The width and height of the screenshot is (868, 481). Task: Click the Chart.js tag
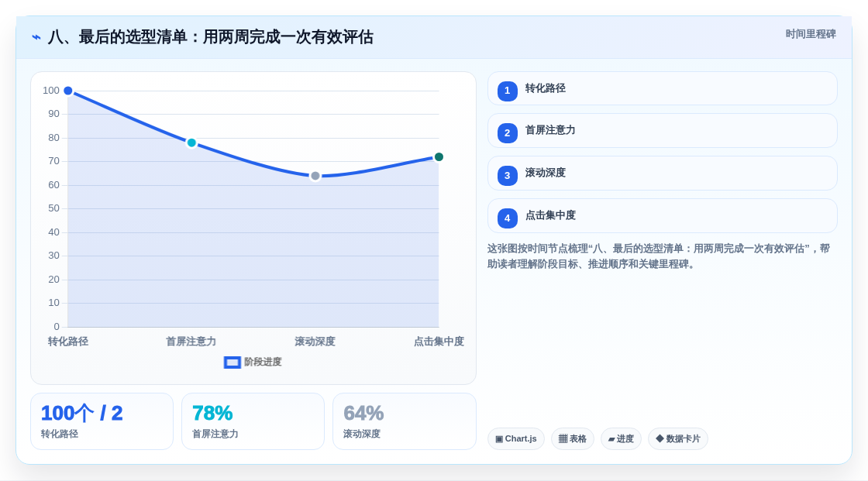(516, 439)
